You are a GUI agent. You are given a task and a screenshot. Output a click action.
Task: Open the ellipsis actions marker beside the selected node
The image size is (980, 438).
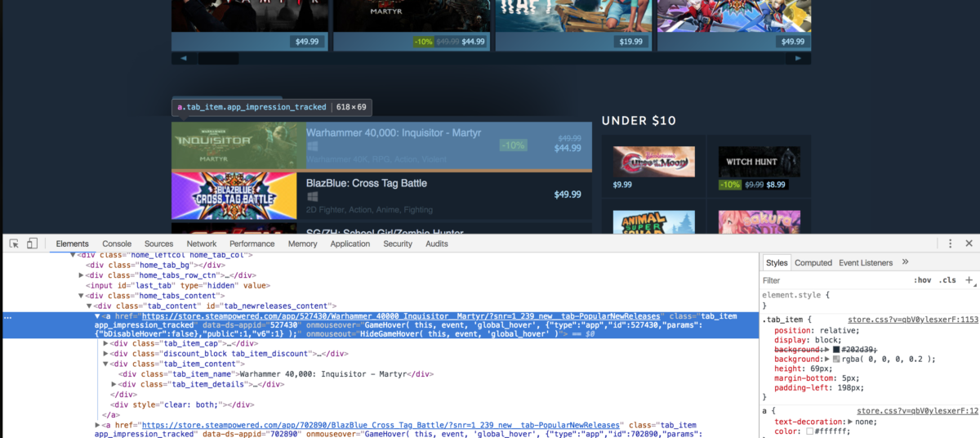pyautogui.click(x=7, y=315)
